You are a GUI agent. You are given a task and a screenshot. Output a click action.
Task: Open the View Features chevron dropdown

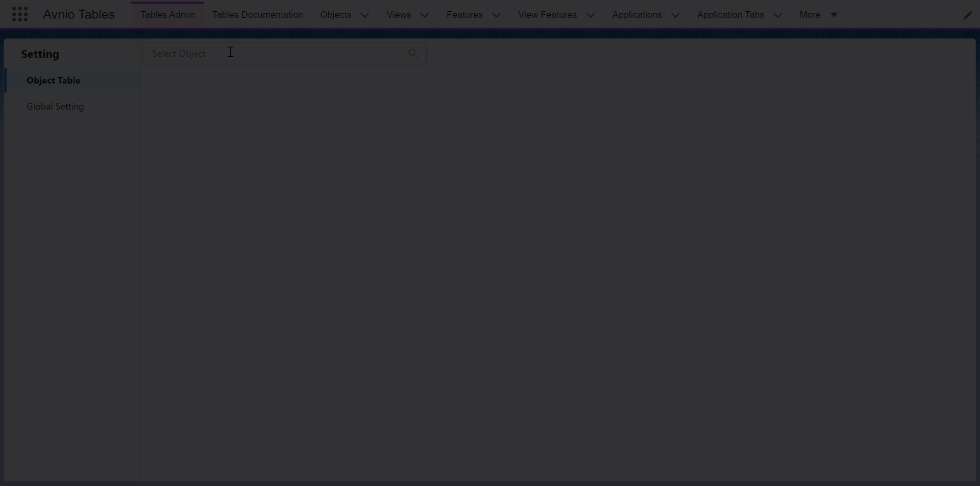591,15
